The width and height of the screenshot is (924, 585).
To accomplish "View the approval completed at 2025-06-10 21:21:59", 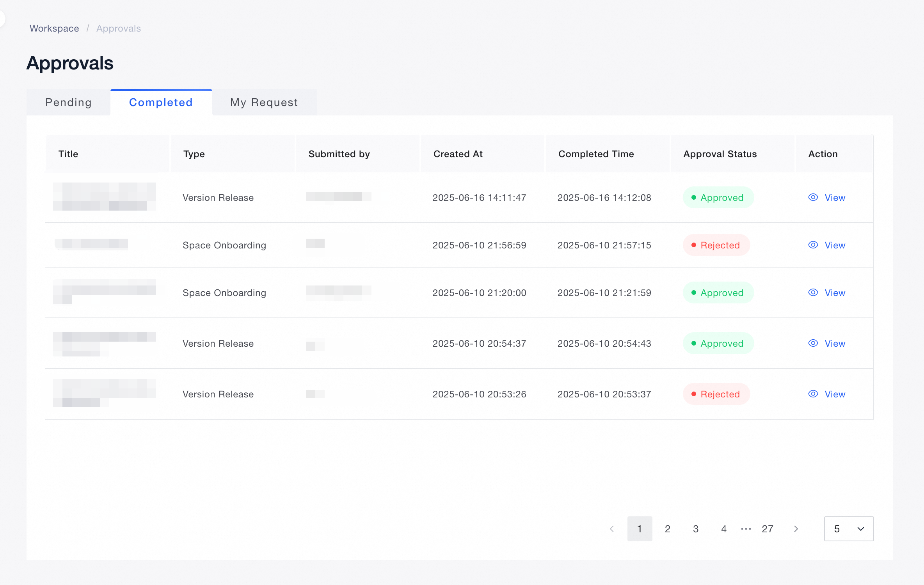I will click(827, 292).
